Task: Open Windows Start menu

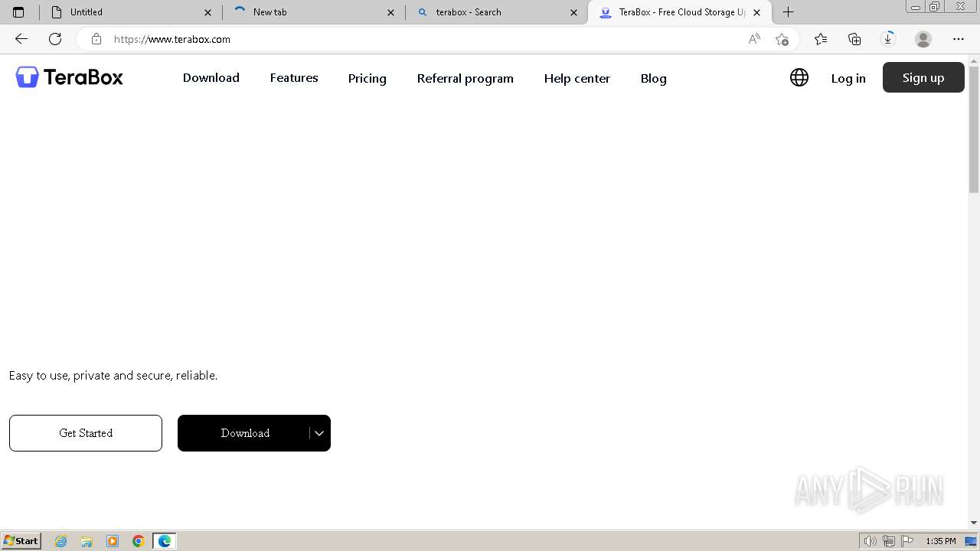Action: (21, 541)
